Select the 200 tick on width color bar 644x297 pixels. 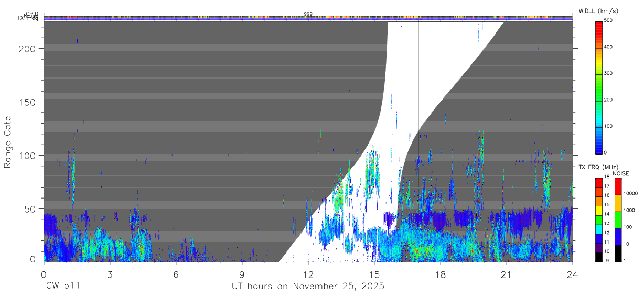point(609,100)
